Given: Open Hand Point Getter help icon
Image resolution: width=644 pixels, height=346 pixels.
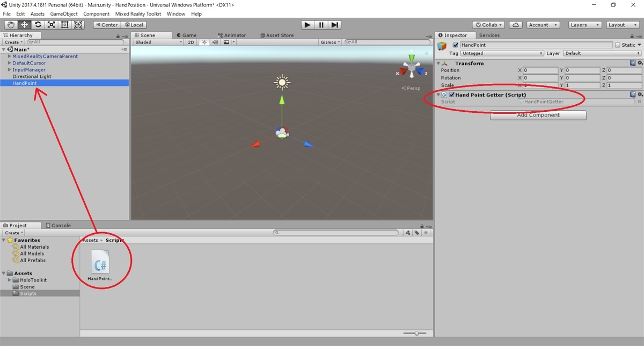Looking at the screenshot, I should (x=633, y=95).
